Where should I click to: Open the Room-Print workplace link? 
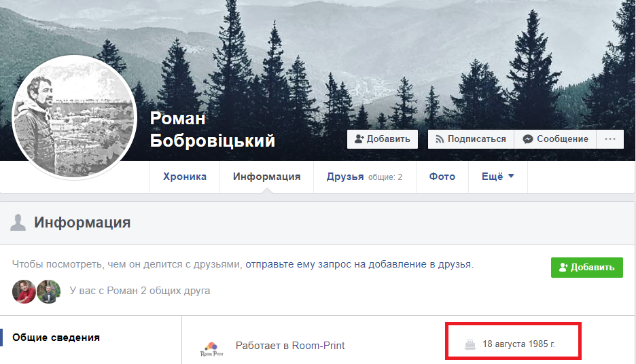coord(318,346)
